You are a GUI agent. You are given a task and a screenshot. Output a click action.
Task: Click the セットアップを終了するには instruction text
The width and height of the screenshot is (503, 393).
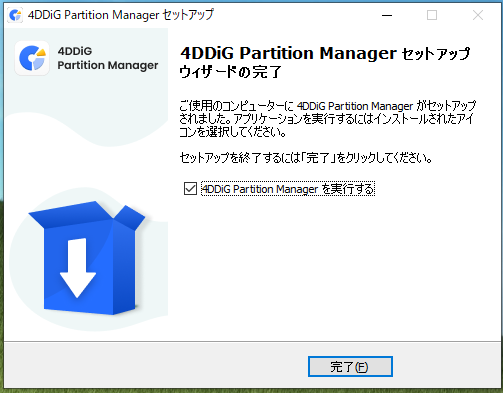click(x=306, y=157)
